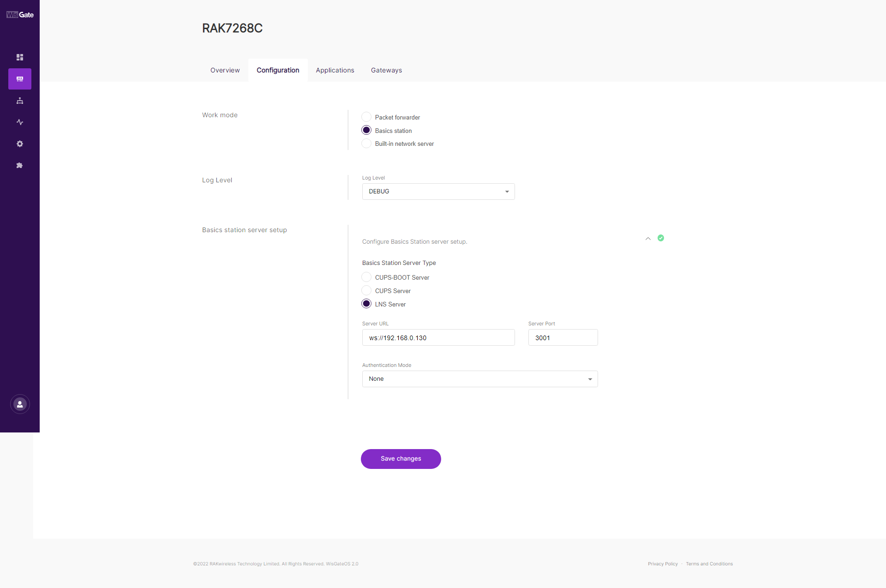
Task: Open the user account avatar icon
Action: 19,404
